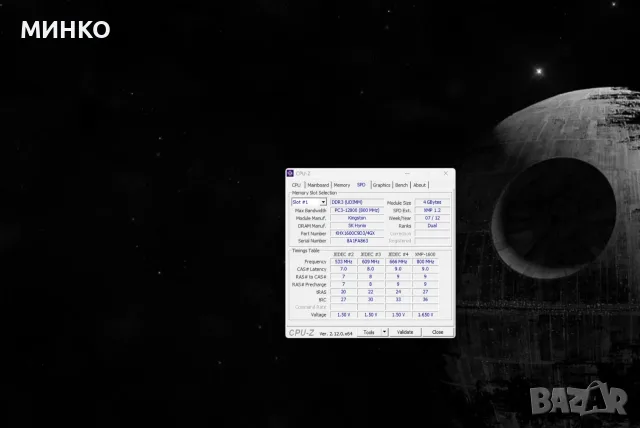
Task: Open the Tools dropdown arrow
Action: coord(384,332)
